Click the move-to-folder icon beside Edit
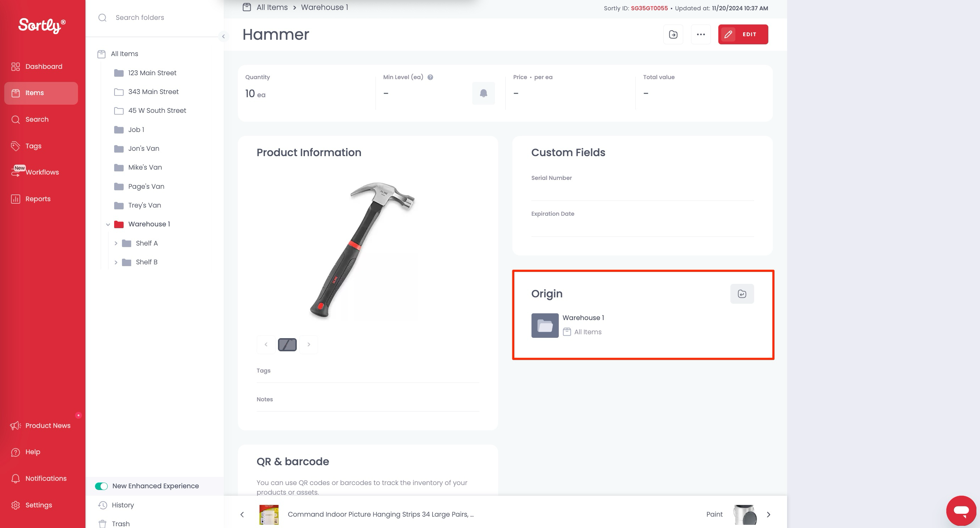 tap(673, 34)
